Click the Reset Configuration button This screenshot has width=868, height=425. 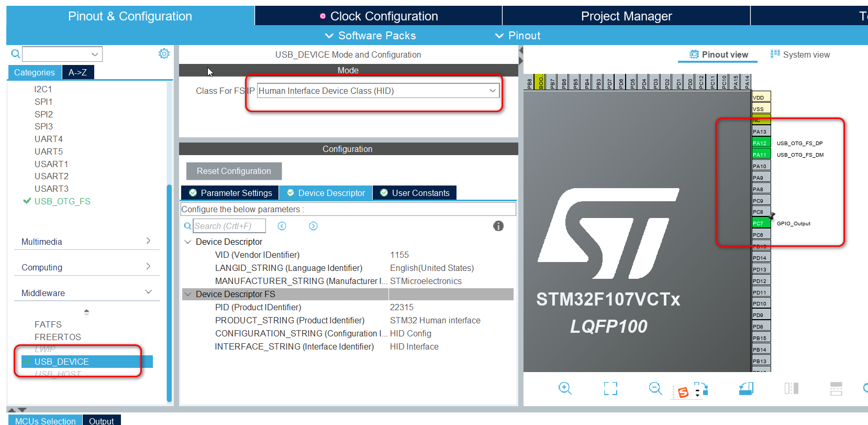(x=234, y=171)
